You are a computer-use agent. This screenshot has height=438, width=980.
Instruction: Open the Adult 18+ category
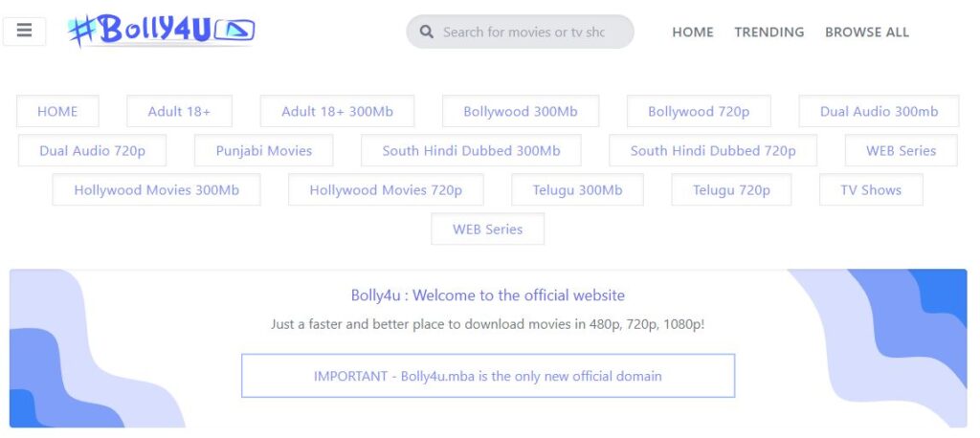coord(179,111)
